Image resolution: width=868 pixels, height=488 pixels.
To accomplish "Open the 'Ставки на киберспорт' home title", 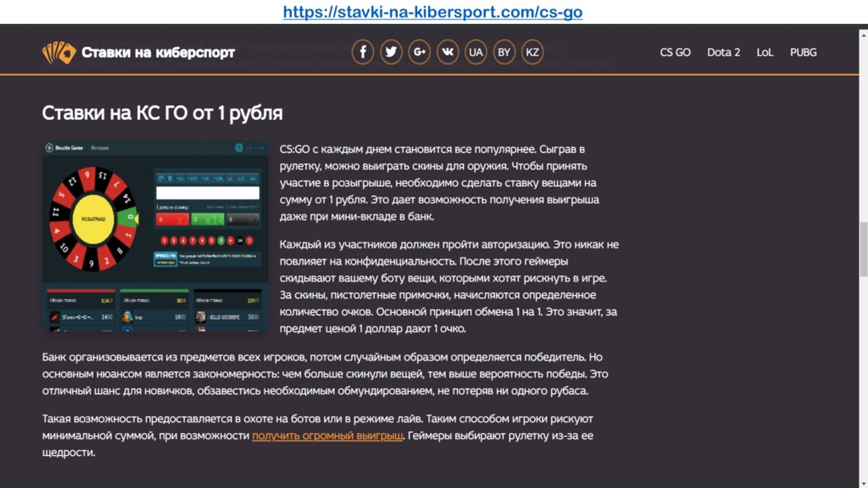I will point(158,53).
